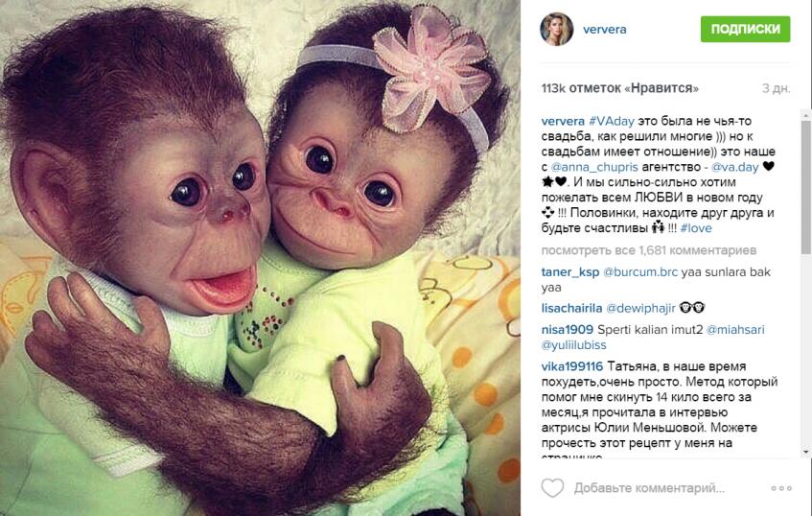The image size is (812, 516).
Task: Open the #VAday hashtag
Action: tap(612, 121)
